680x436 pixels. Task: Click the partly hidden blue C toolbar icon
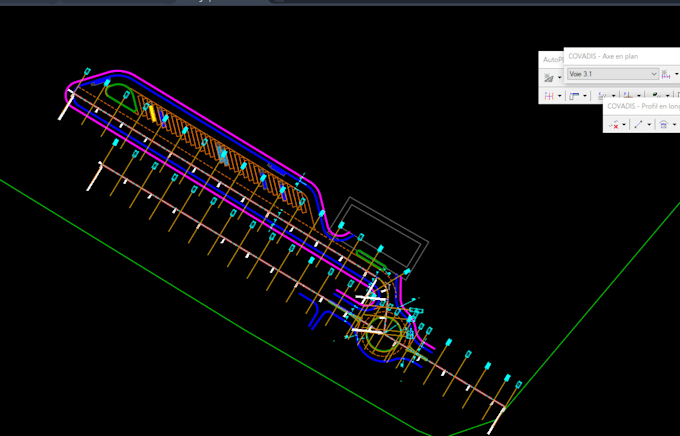point(602,95)
